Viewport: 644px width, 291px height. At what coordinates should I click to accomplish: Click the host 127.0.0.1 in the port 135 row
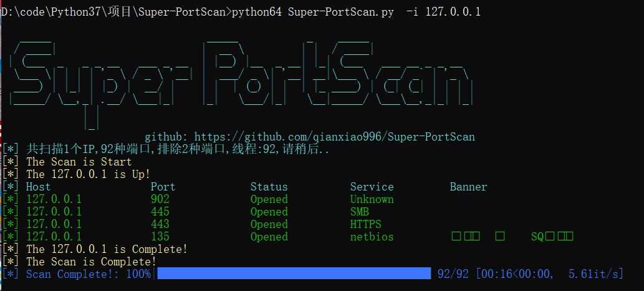54,237
